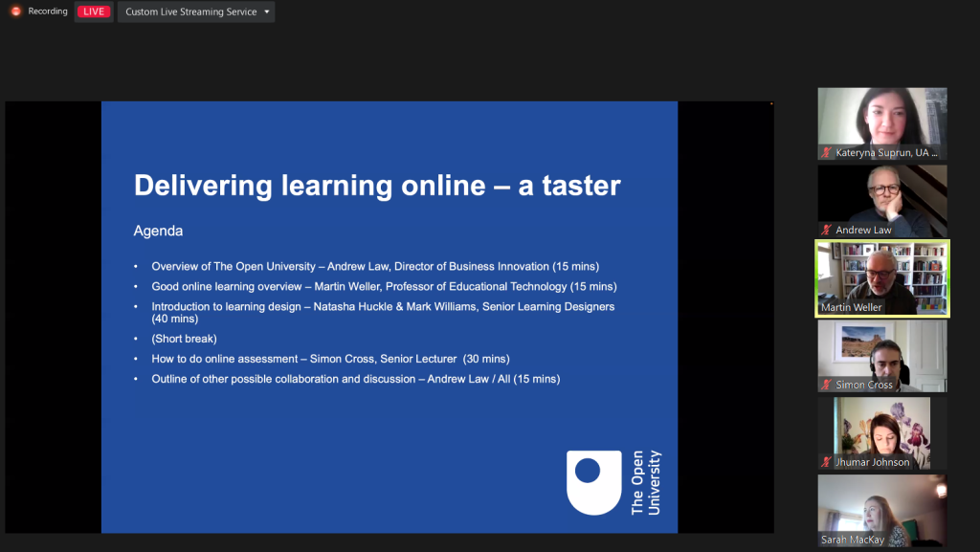The image size is (980, 552).
Task: Click the 'Introduction to learning design' agenda line
Action: (383, 312)
